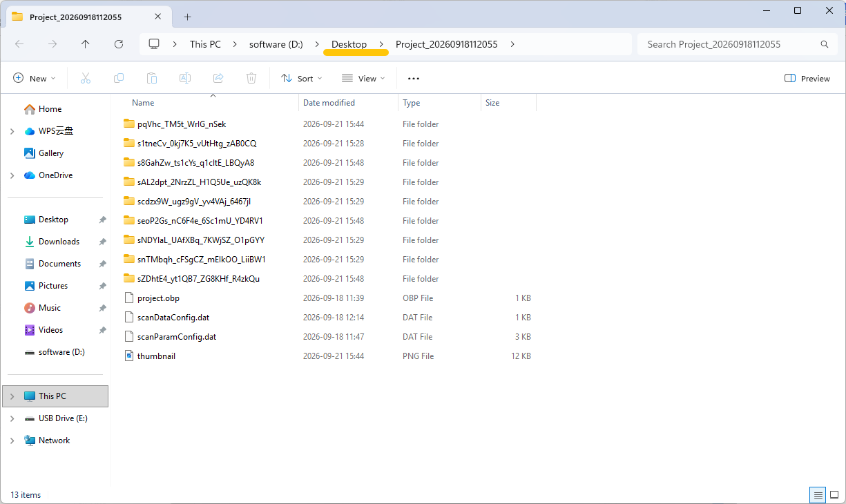The width and height of the screenshot is (846, 504).
Task: Open the thumbnail PNG file icon
Action: (128, 356)
